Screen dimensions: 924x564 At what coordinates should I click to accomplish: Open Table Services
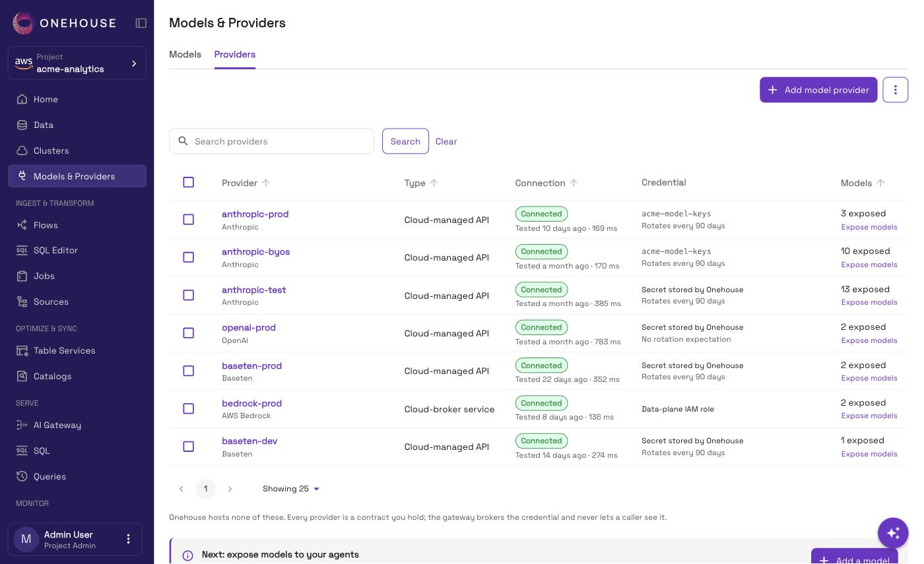77,350
